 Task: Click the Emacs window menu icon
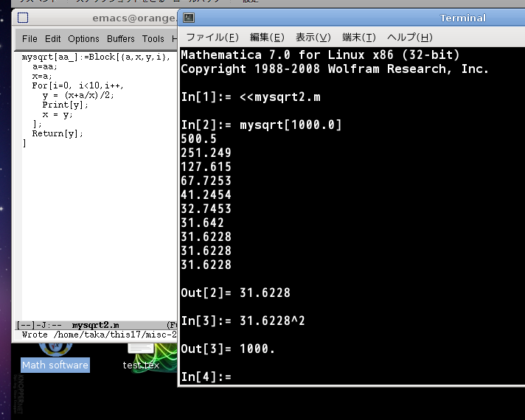tap(23, 18)
